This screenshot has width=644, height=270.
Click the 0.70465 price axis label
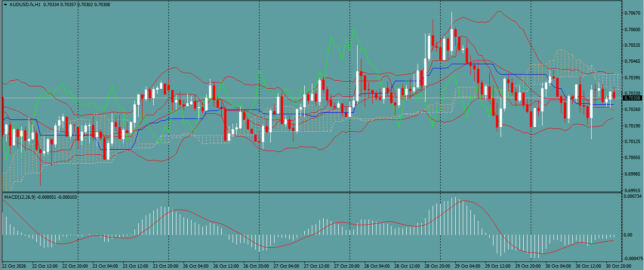tap(632, 61)
